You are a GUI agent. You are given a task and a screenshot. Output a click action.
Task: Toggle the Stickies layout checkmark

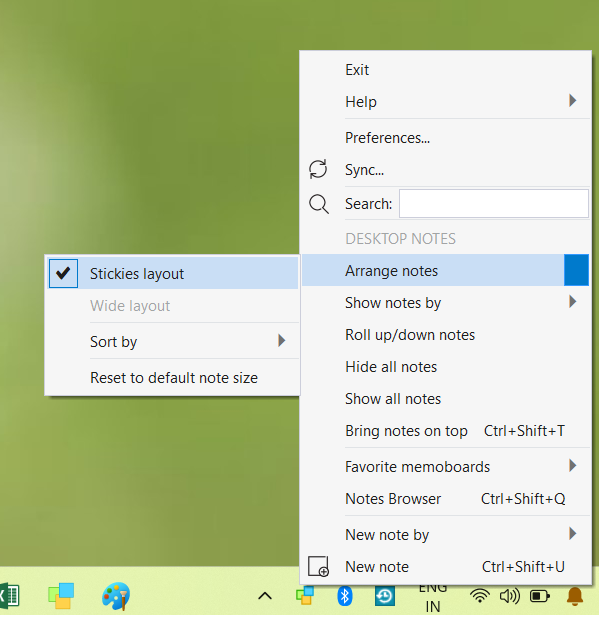[63, 273]
